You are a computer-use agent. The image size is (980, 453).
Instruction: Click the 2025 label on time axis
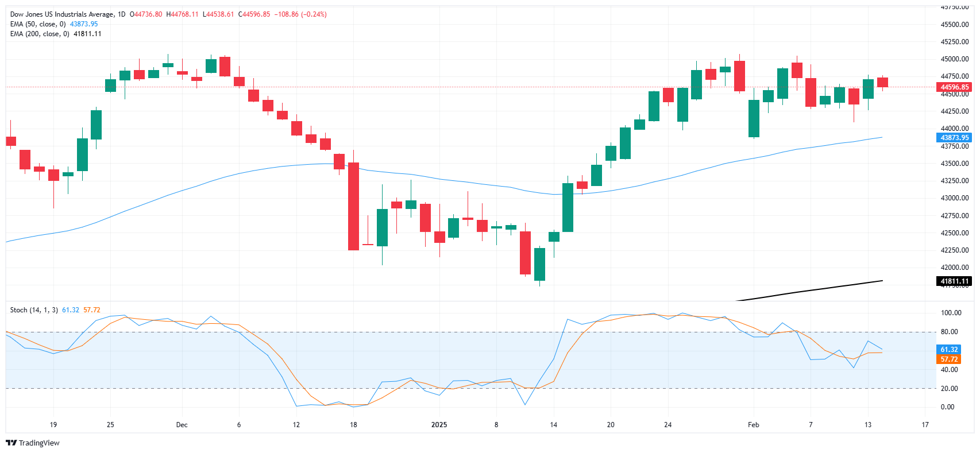[439, 425]
